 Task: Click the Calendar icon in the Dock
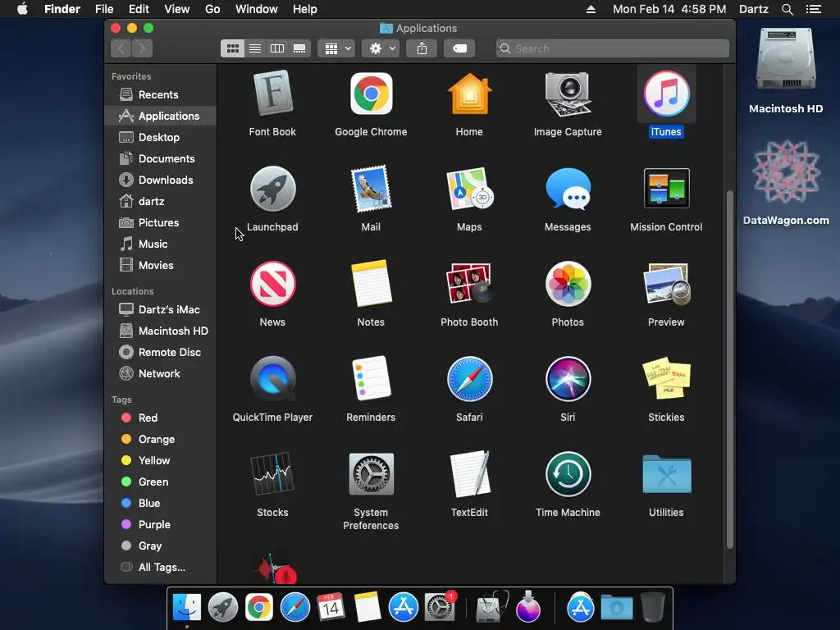click(331, 608)
